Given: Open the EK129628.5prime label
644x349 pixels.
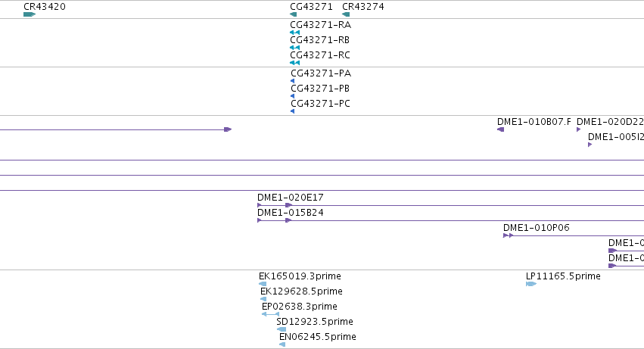Looking at the screenshot, I should point(301,291).
